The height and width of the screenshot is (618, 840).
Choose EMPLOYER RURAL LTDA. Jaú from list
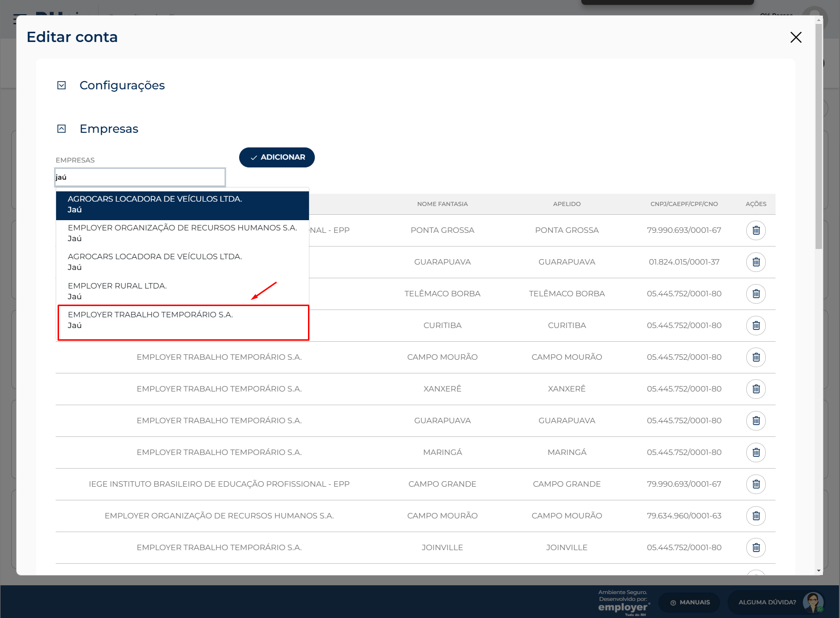click(x=183, y=291)
